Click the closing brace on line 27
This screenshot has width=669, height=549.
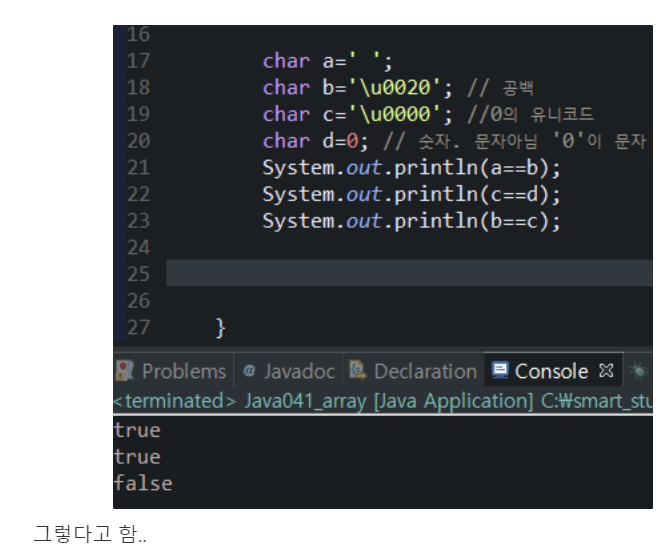220,328
